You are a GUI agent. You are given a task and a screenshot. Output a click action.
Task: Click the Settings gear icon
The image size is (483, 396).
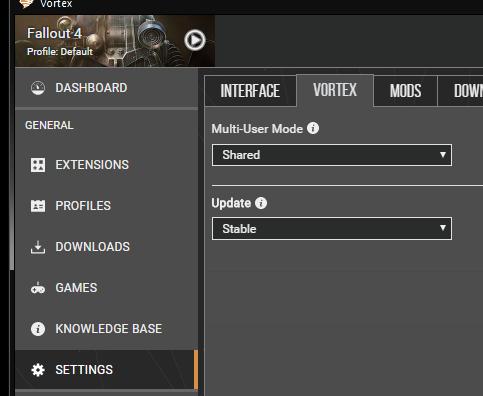[x=38, y=370]
